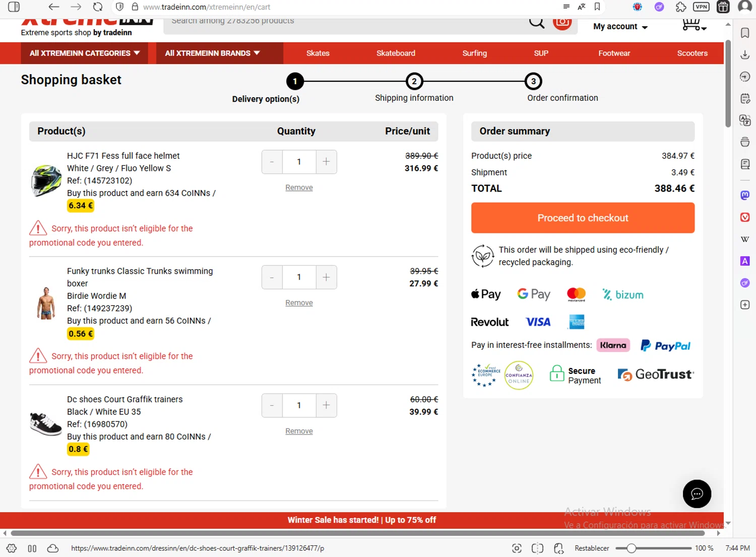Open page actions code icon in status bar
The height and width of the screenshot is (557, 756).
point(558,548)
